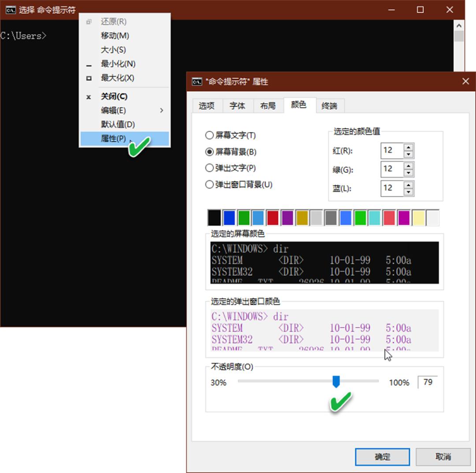Select 弹出文字(P) radio button
This screenshot has height=473, width=476.
coord(209,168)
